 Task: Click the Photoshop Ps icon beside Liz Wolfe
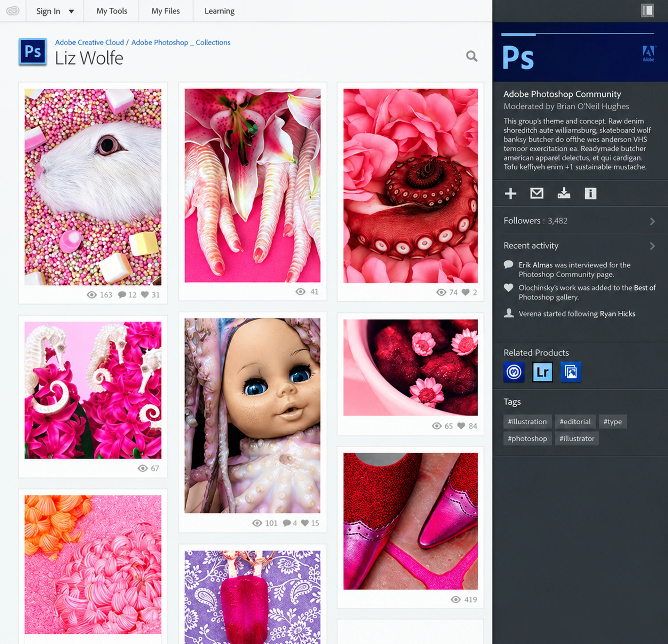pos(33,52)
